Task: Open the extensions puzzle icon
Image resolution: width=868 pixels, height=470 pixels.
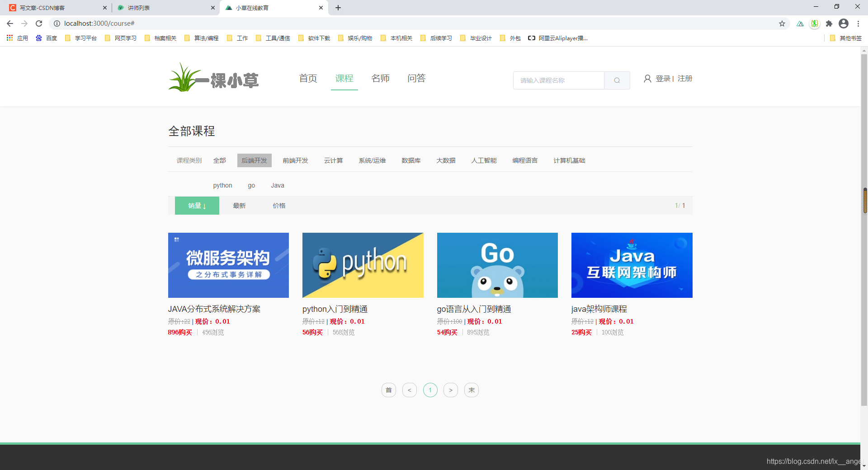Action: pyautogui.click(x=829, y=23)
